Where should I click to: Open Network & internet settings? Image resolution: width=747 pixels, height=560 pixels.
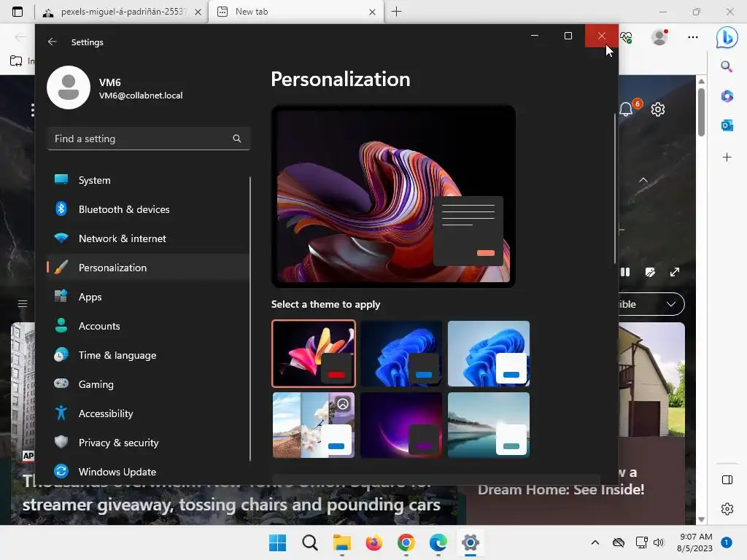148,238
